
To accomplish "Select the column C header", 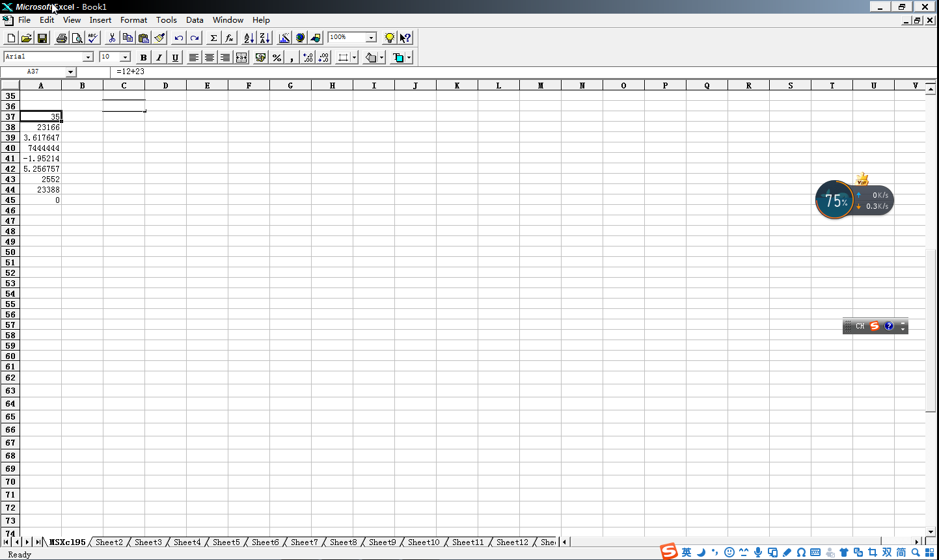I will point(124,86).
